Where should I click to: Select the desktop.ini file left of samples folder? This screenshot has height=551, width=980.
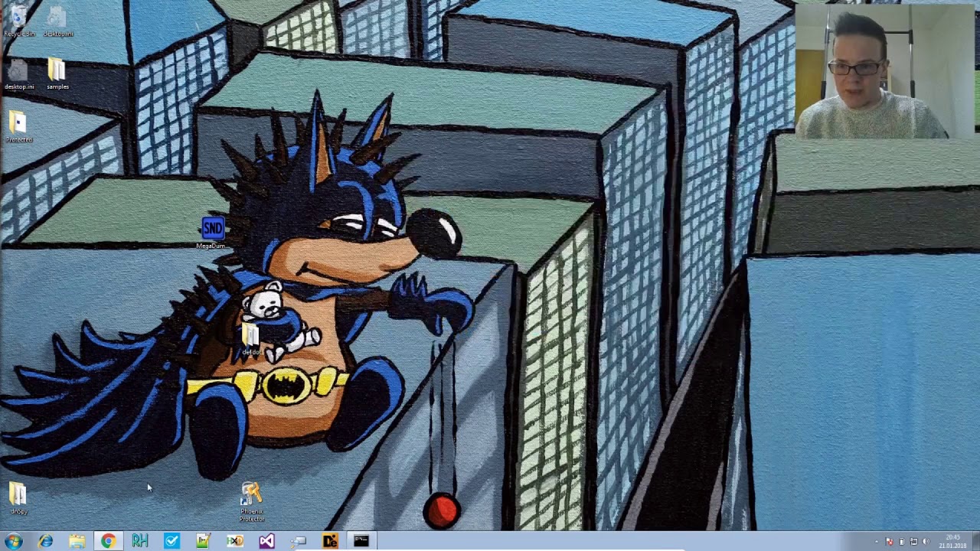tap(18, 73)
